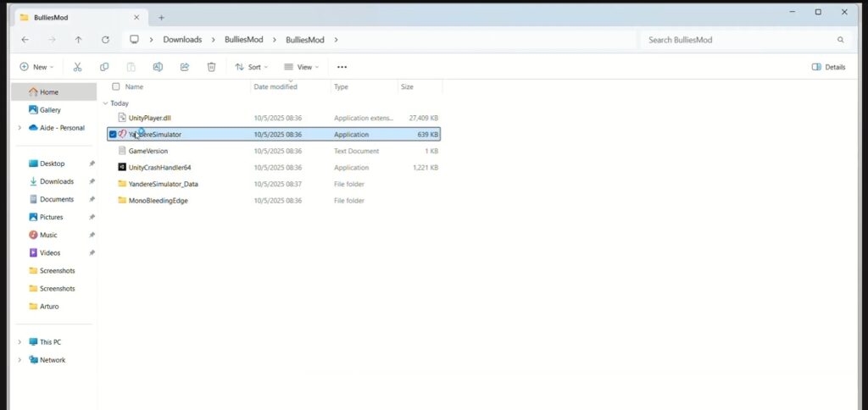The width and height of the screenshot is (868, 410).
Task: Click Downloads in the address breadcrumb
Action: pyautogui.click(x=182, y=40)
